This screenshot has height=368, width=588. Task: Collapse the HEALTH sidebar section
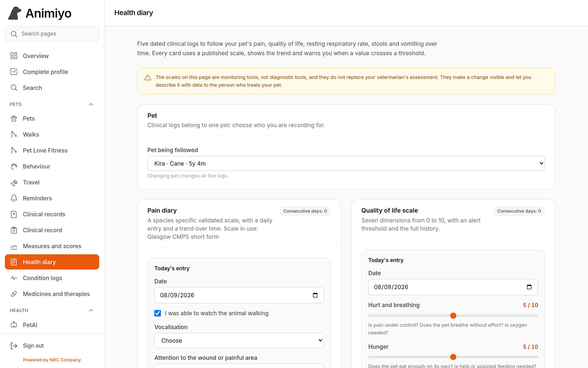click(91, 310)
